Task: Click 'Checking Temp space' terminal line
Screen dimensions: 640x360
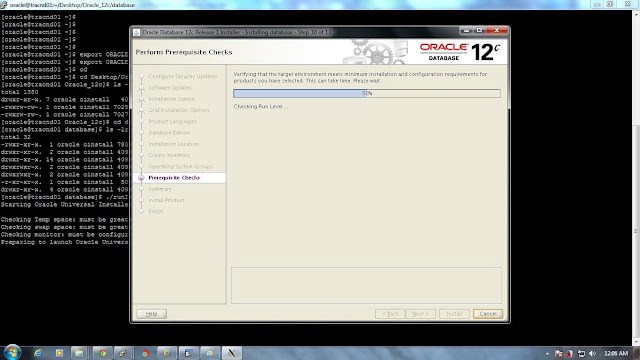Action: click(x=64, y=220)
